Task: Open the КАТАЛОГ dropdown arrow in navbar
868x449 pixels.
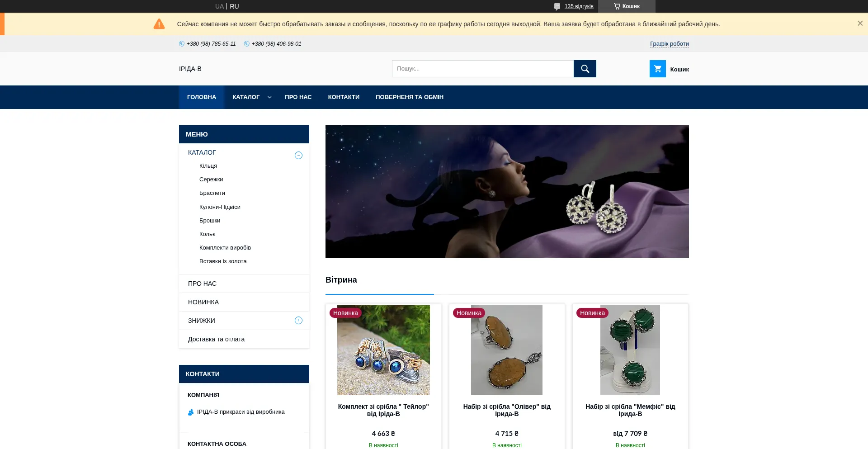Action: click(x=269, y=97)
